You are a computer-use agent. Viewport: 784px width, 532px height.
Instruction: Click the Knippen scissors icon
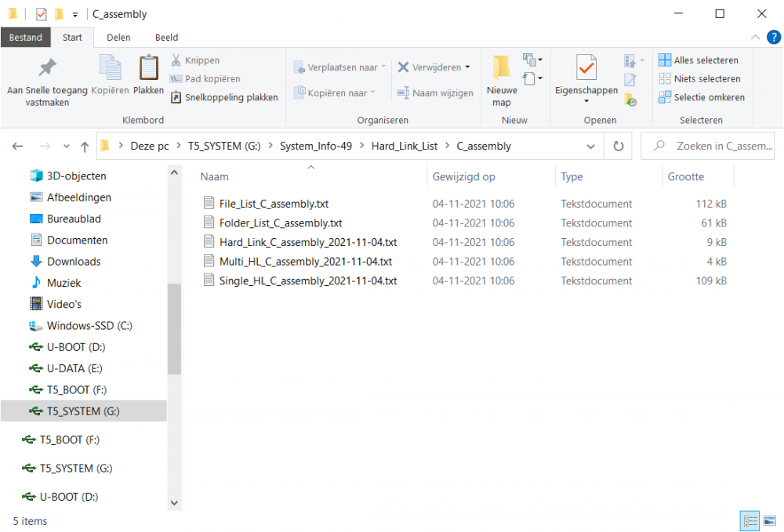(176, 60)
